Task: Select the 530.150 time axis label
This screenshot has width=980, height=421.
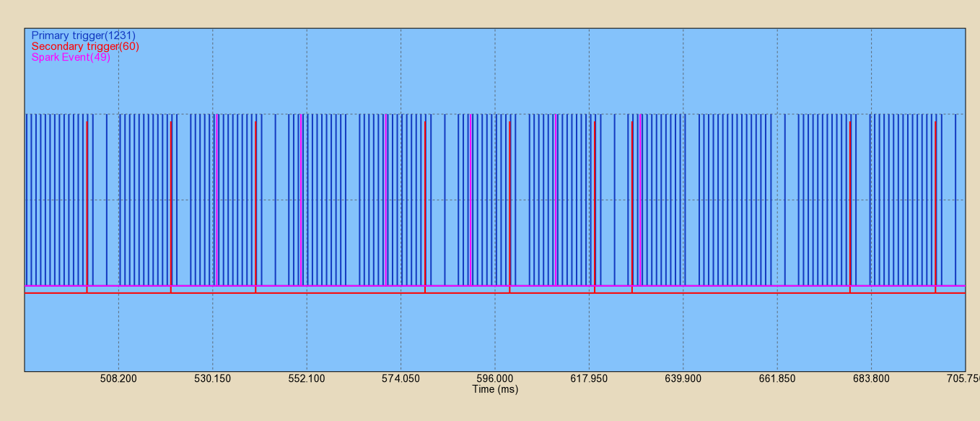Action: (213, 378)
